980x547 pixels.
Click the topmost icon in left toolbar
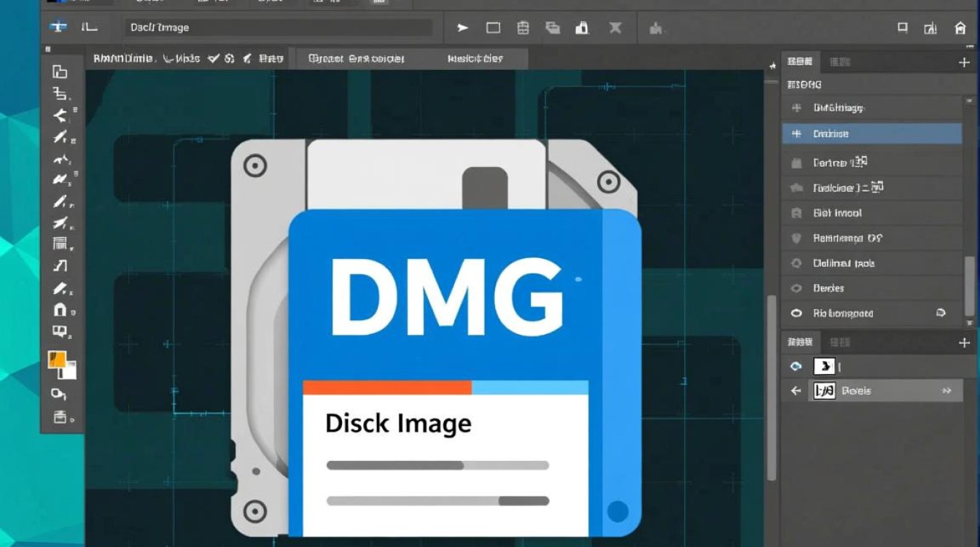point(60,71)
